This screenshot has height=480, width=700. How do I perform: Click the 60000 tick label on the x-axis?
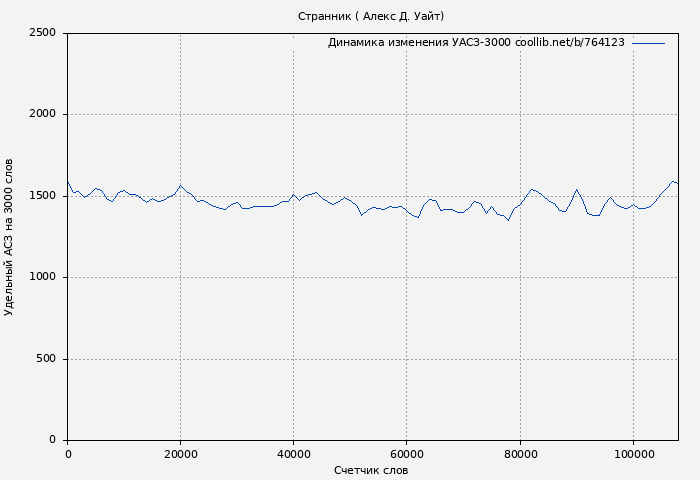click(406, 454)
